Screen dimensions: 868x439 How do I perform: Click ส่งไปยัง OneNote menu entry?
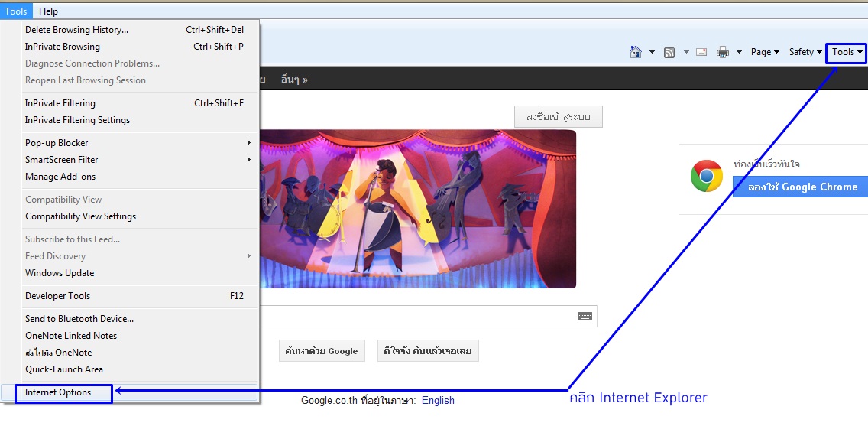pos(134,353)
